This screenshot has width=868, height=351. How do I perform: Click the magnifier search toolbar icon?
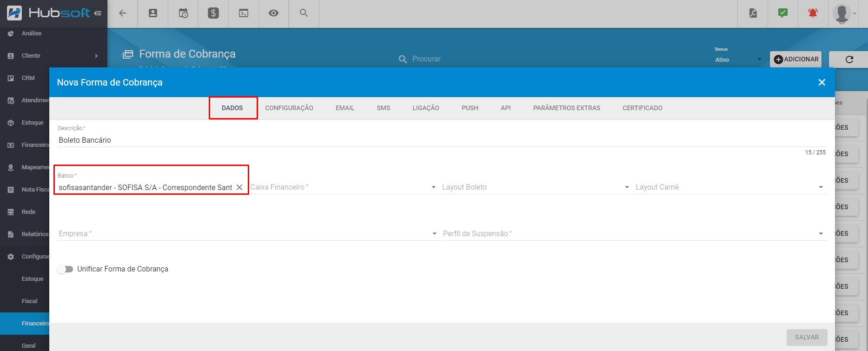pos(304,13)
